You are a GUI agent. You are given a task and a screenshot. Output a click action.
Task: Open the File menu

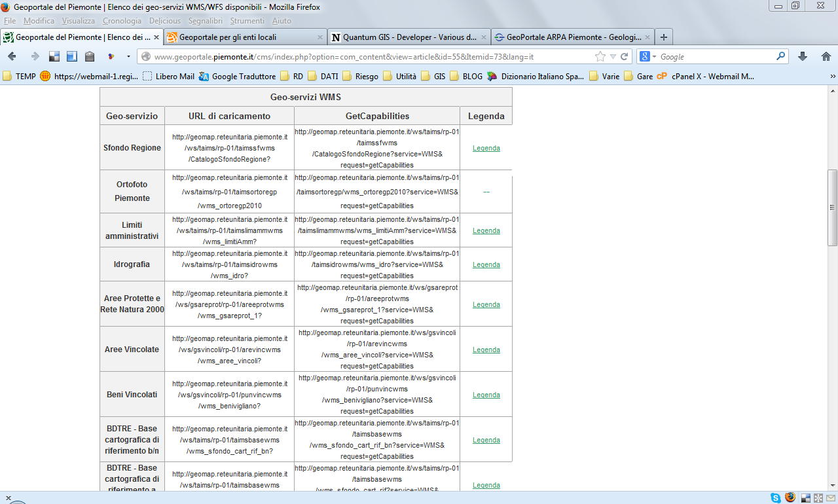pyautogui.click(x=11, y=21)
